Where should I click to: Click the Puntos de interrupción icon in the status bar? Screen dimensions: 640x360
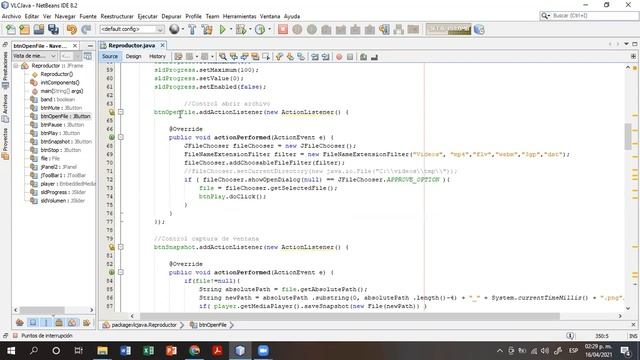15,336
